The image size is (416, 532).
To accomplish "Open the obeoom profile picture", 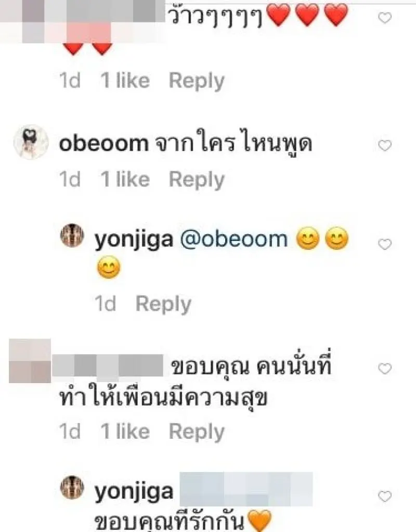I will 31,142.
